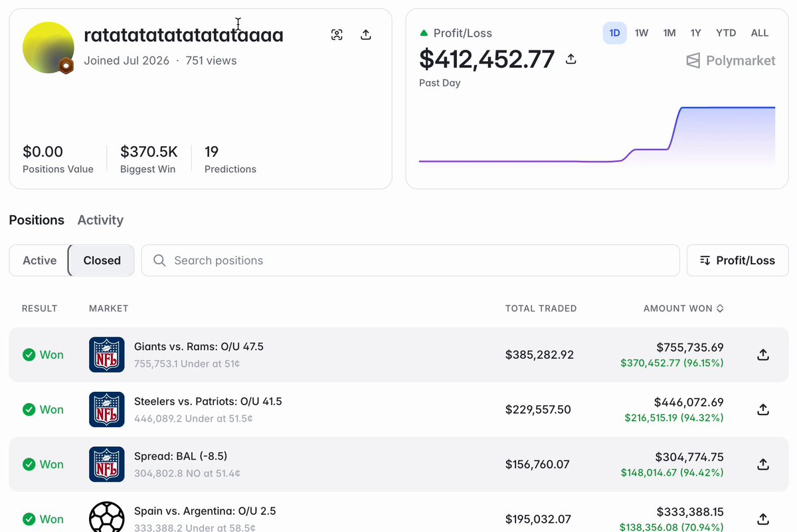Click the NFL logo for Giants vs. Rams

click(107, 355)
